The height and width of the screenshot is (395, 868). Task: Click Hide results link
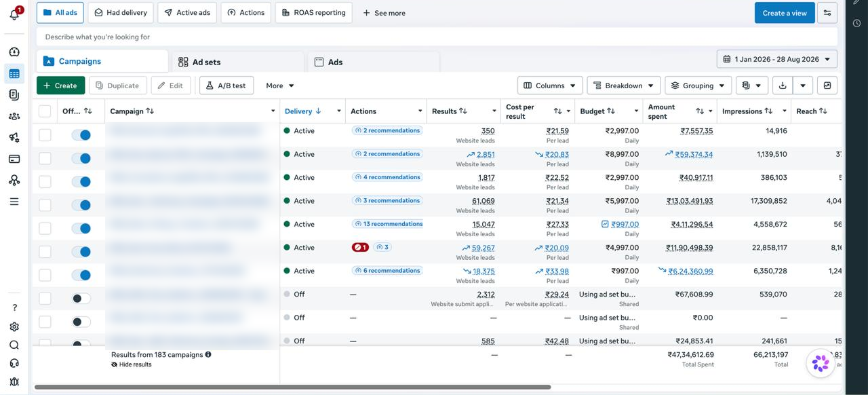(x=132, y=364)
